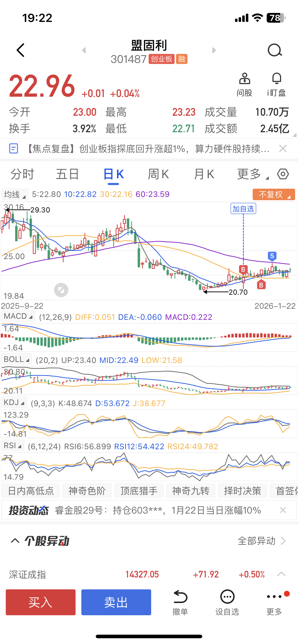The image size is (298, 644).
Task: Switch to 五日 tab
Action: click(67, 174)
